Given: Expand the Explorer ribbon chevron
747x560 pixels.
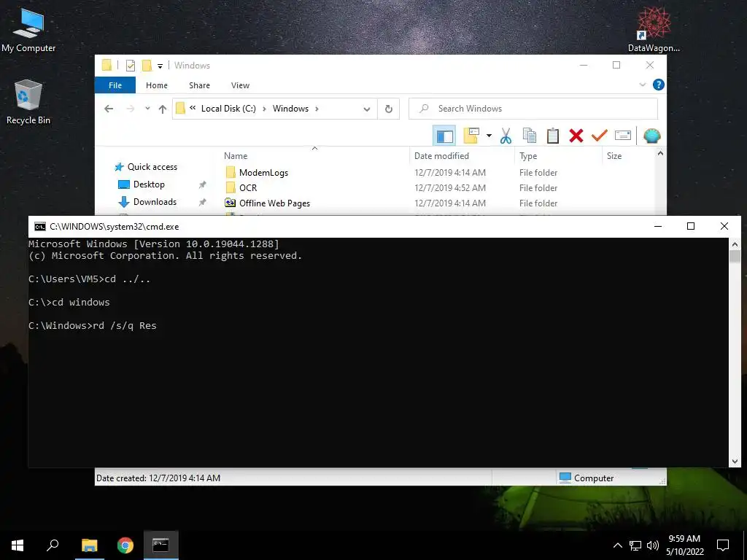Looking at the screenshot, I should (x=642, y=85).
